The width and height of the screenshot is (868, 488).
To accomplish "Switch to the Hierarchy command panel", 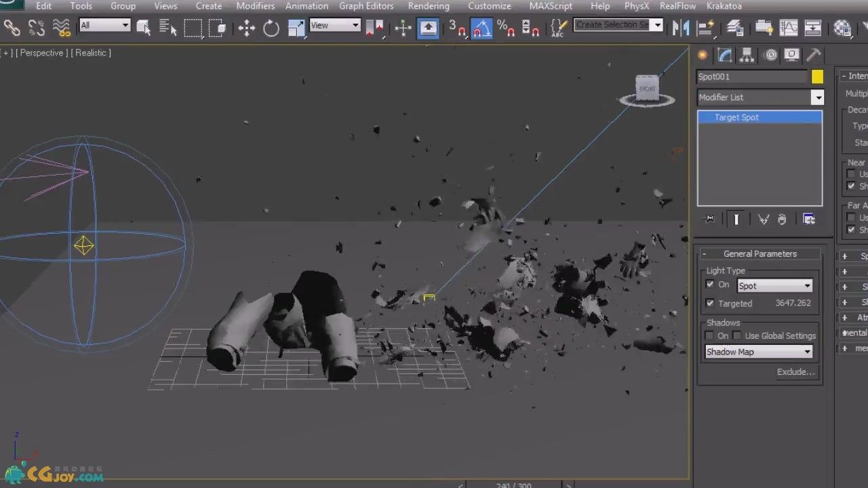I will [x=747, y=55].
